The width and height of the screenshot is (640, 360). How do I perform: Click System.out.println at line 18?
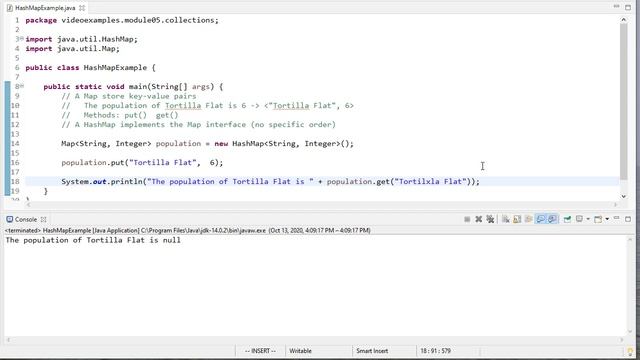coord(102,182)
